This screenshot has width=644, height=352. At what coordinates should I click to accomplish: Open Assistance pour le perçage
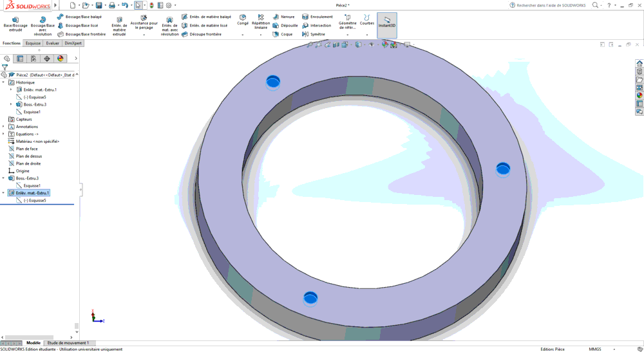(x=144, y=23)
